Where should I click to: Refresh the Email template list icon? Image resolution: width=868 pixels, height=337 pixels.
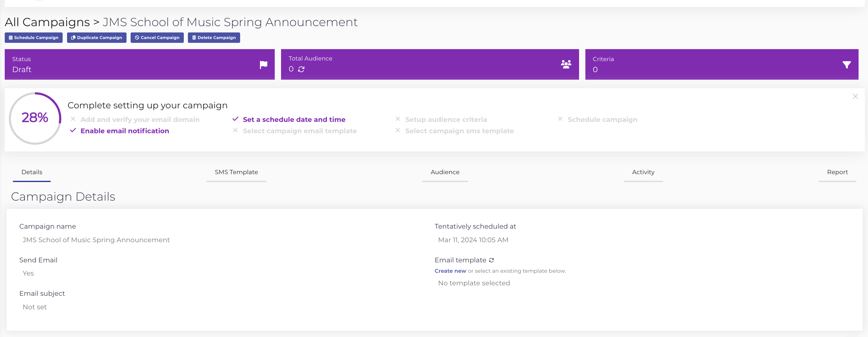coord(491,260)
